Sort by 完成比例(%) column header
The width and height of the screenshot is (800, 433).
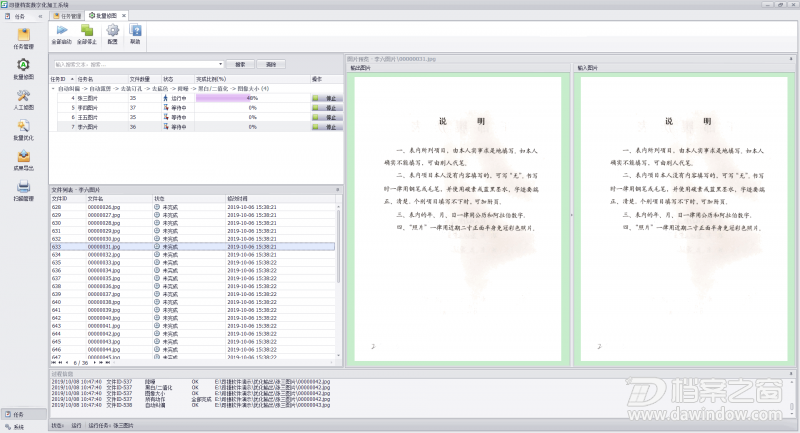click(x=253, y=79)
